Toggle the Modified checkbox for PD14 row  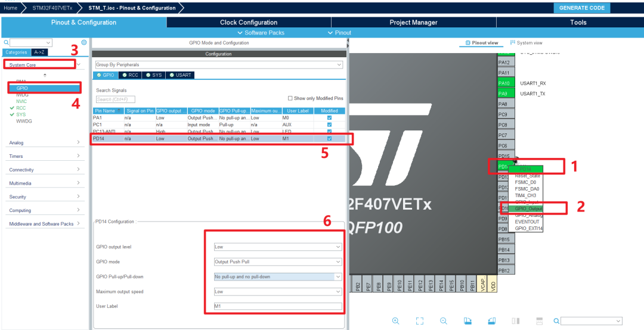[329, 139]
